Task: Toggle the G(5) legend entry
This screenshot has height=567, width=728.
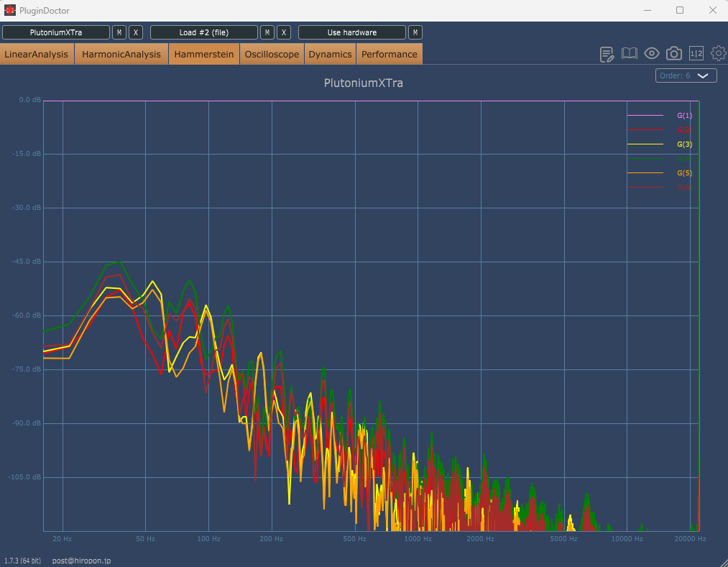Action: tap(684, 173)
